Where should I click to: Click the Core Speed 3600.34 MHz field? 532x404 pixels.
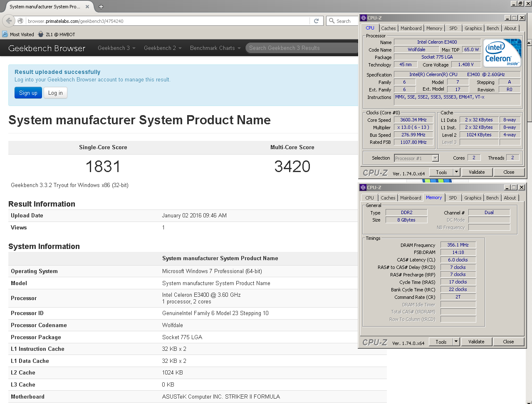pyautogui.click(x=413, y=120)
